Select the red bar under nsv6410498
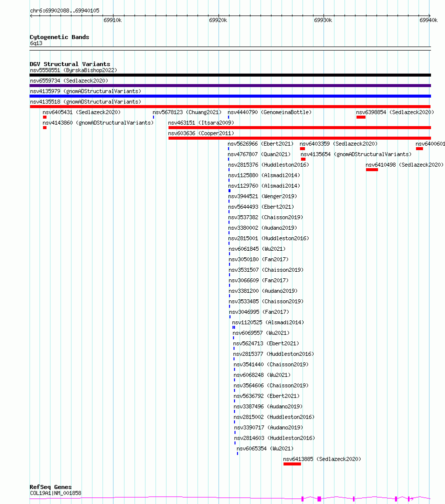The image size is (445, 504). pos(372,170)
